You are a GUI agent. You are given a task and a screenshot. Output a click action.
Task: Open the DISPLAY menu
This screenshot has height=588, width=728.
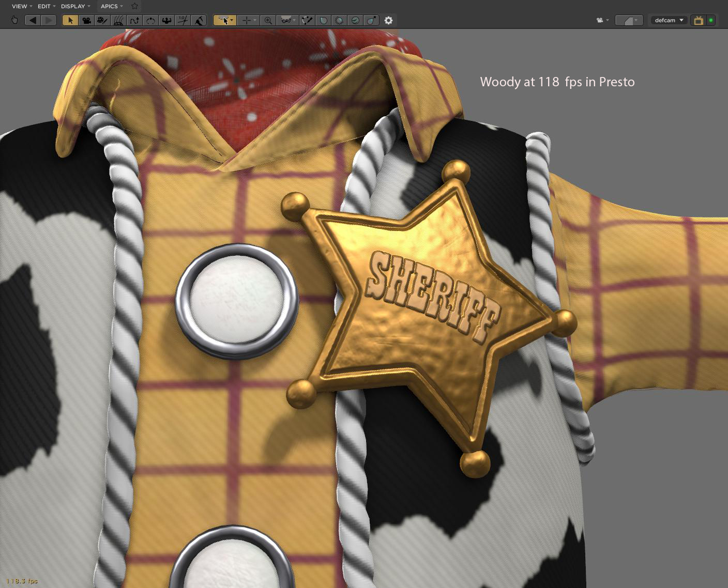coord(75,6)
